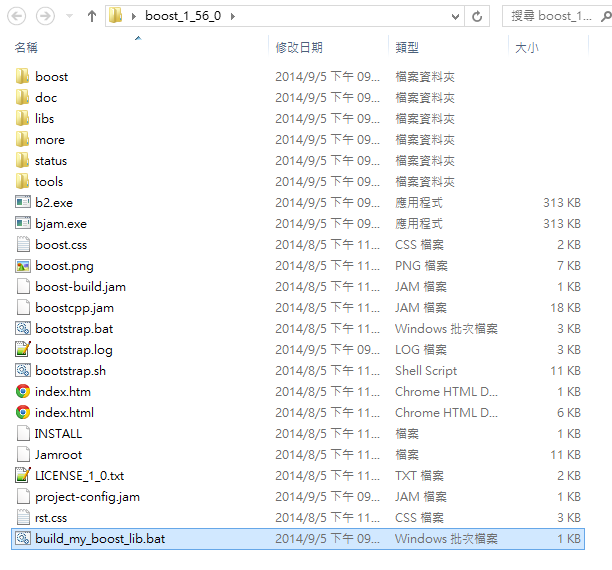Image resolution: width=612 pixels, height=570 pixels.
Task: Select the file name INSTALL
Action: 59,434
